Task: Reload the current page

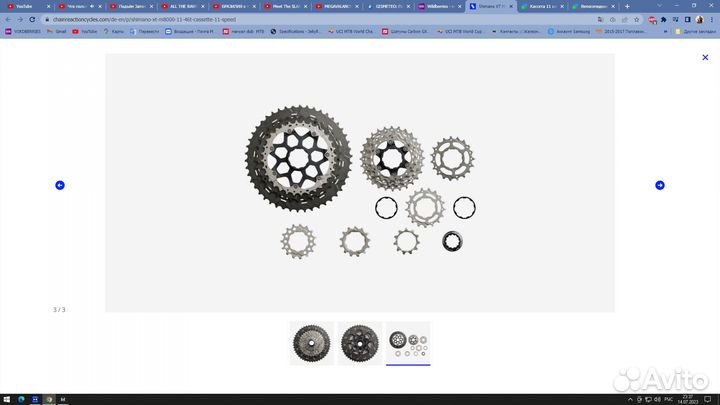Action: pyautogui.click(x=32, y=20)
